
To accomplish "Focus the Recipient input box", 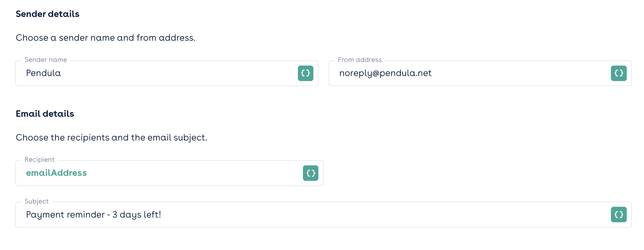I will [x=169, y=173].
